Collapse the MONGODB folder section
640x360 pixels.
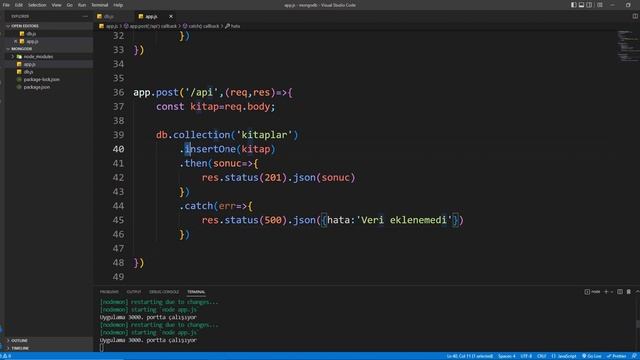21,49
